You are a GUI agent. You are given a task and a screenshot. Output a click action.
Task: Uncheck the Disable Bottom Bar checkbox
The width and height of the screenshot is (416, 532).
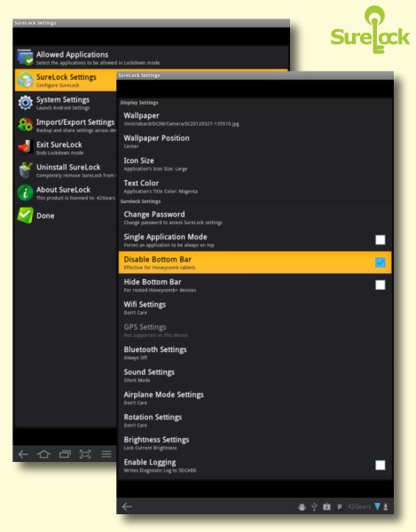click(380, 262)
